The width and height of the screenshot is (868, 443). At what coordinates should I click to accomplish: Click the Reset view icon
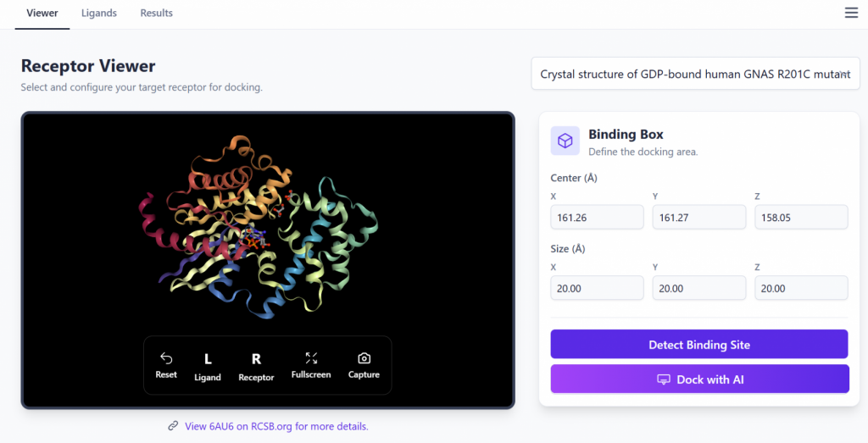click(x=166, y=358)
